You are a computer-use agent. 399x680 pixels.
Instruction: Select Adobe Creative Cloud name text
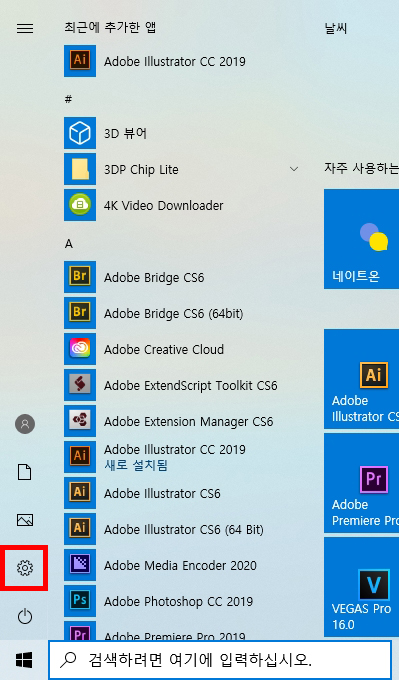[x=164, y=349]
